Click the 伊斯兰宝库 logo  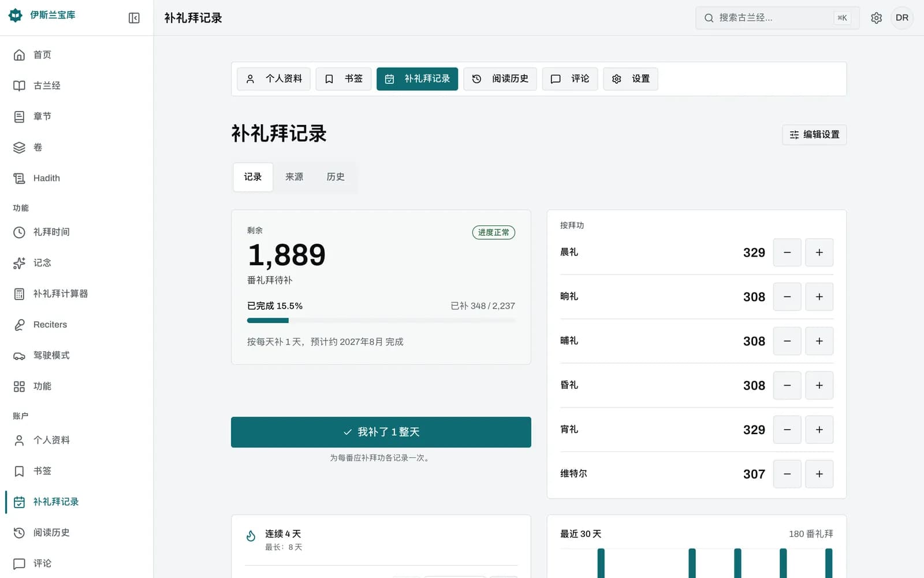[42, 15]
